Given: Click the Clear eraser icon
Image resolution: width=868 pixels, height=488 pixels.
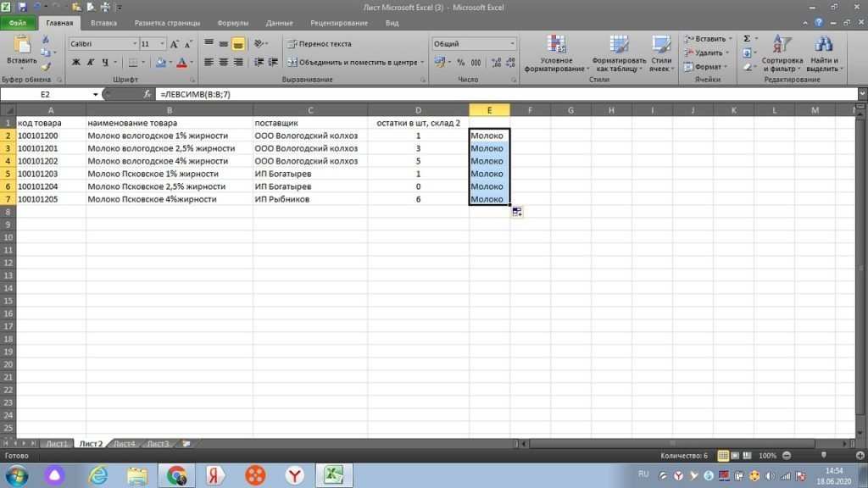Looking at the screenshot, I should tap(747, 66).
